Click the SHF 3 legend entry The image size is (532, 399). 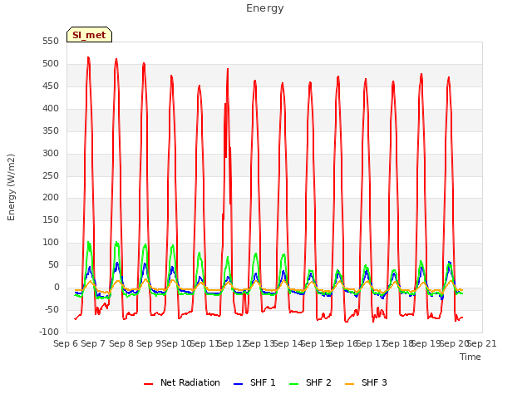366,382
